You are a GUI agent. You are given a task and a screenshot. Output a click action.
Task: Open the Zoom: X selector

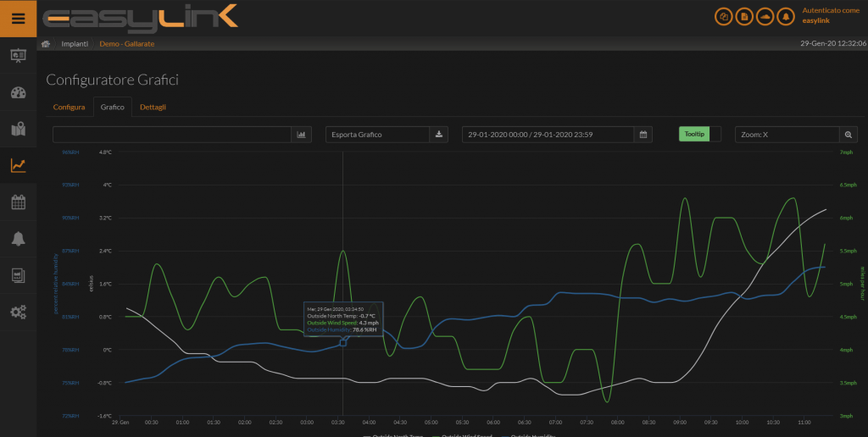point(786,135)
